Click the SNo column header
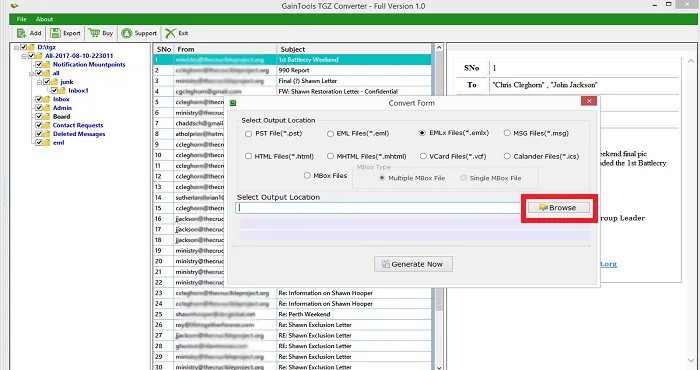This screenshot has height=370, width=700. tap(163, 49)
